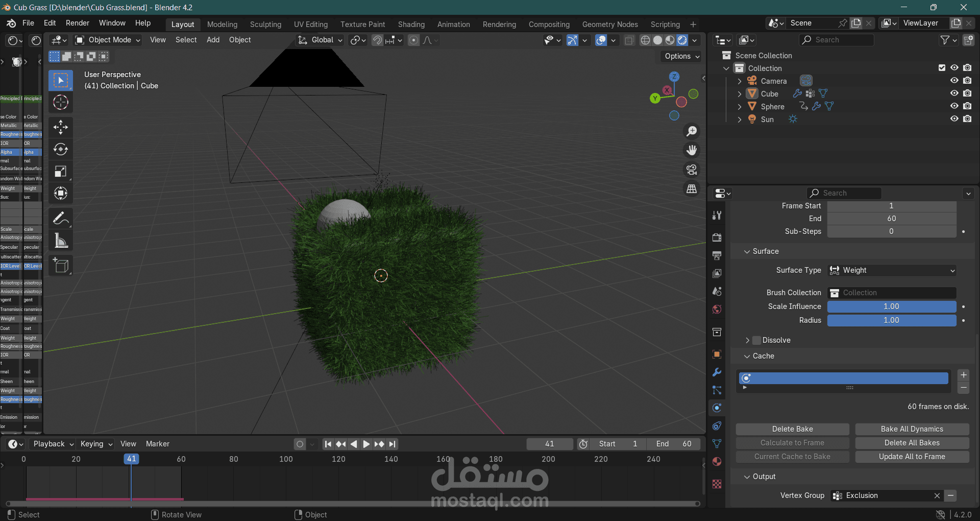
Task: Open the Output properties tab
Action: point(717,255)
